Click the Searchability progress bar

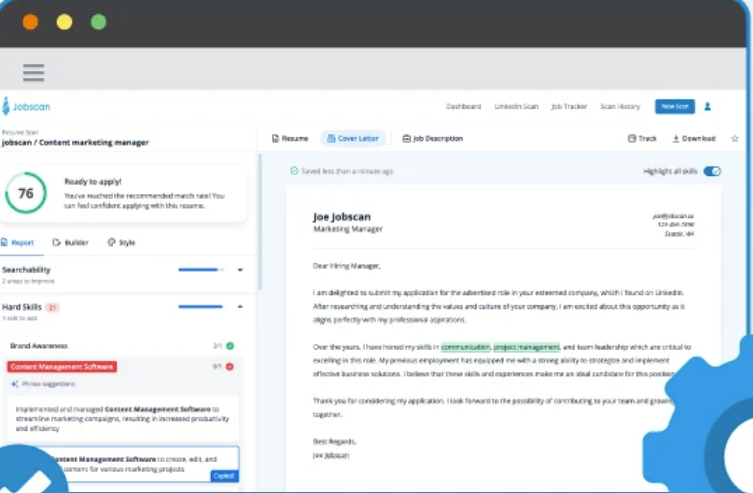pyautogui.click(x=201, y=270)
